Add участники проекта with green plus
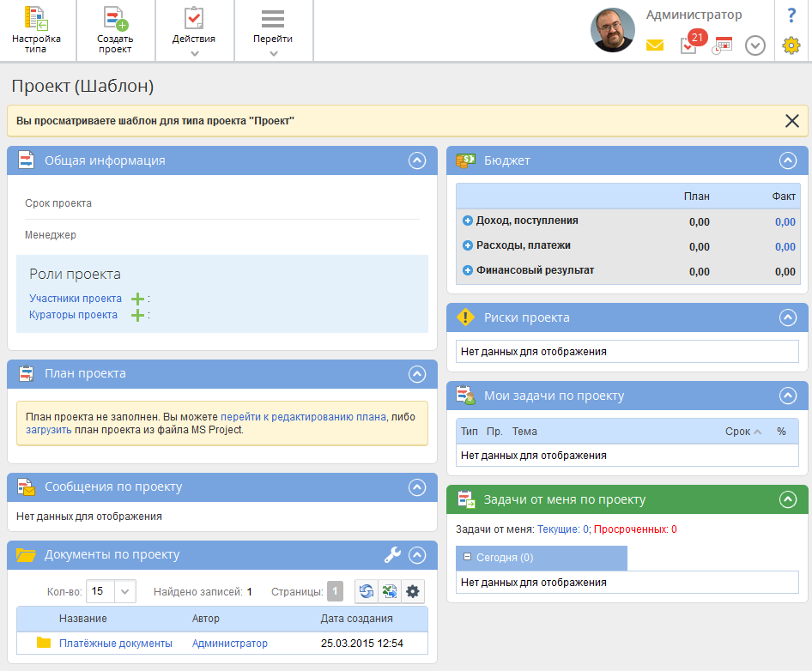This screenshot has width=812, height=671. point(137,299)
